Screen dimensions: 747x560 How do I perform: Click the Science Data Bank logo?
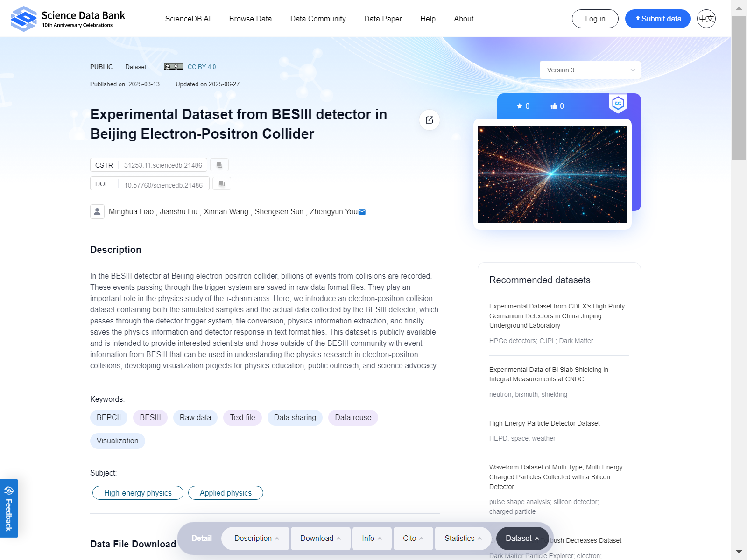pyautogui.click(x=68, y=19)
